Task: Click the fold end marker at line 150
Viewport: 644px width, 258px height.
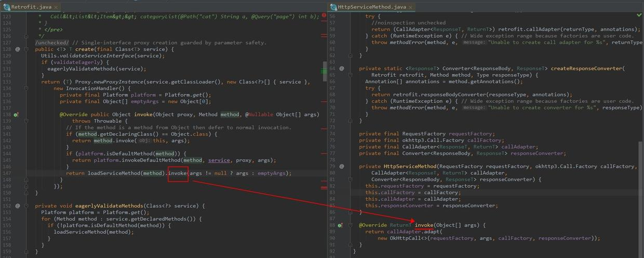Action: click(x=27, y=193)
